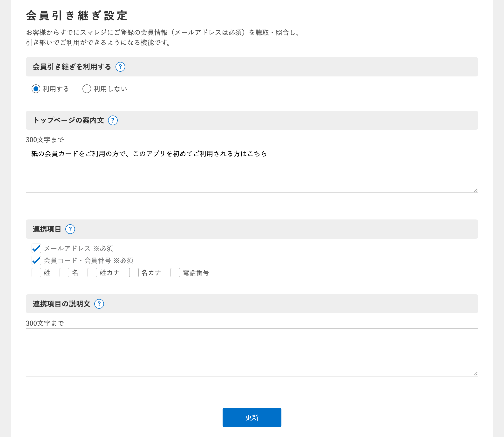Open help tooltip for トップページの案内文
504x437 pixels.
tap(113, 120)
